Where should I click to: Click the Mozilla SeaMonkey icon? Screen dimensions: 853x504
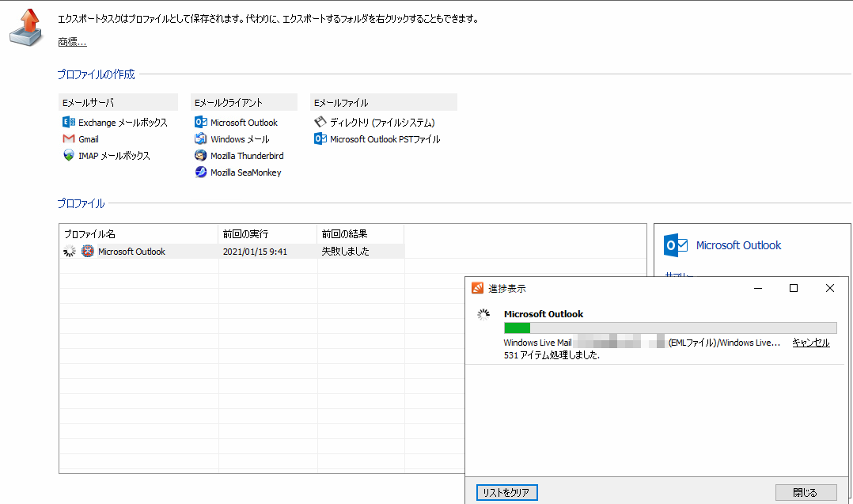click(201, 172)
